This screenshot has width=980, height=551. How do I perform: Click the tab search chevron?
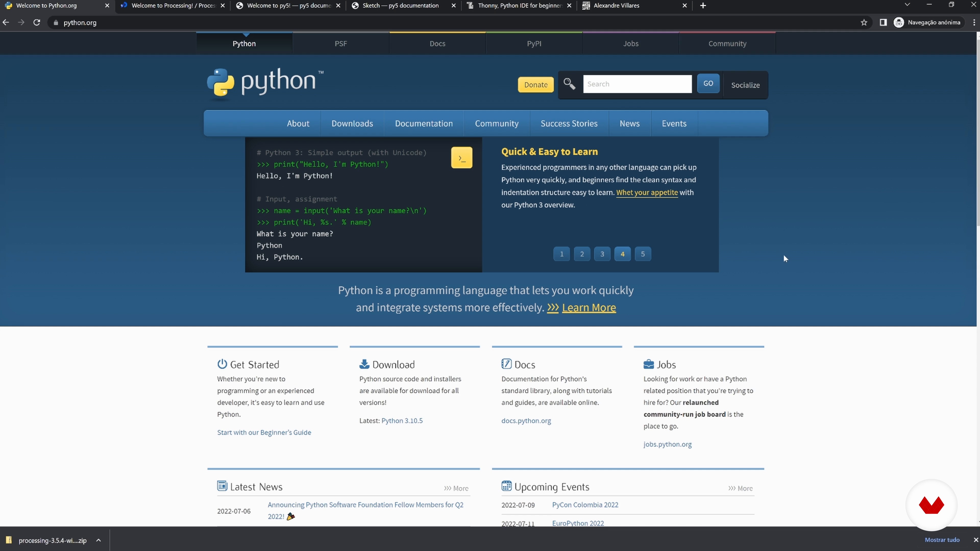(907, 5)
